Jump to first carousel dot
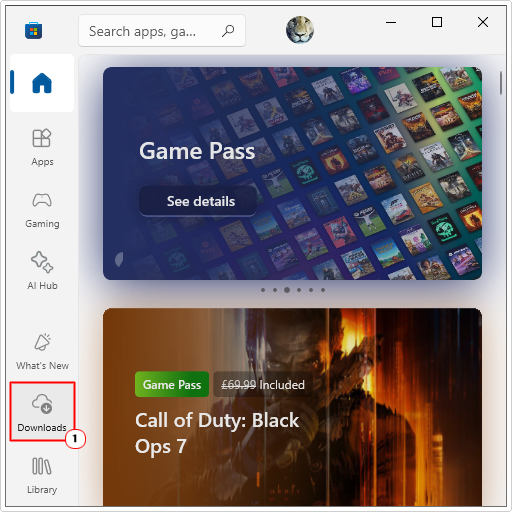Screen dimensions: 512x512 [263, 290]
